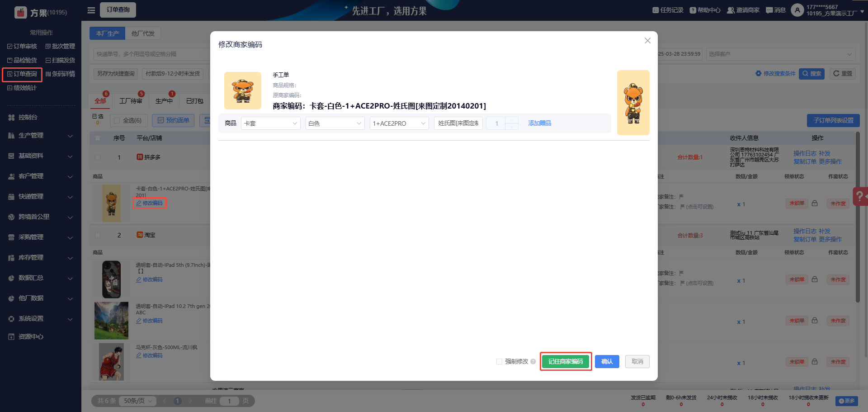Click the 记住商家编码 button

pos(566,361)
